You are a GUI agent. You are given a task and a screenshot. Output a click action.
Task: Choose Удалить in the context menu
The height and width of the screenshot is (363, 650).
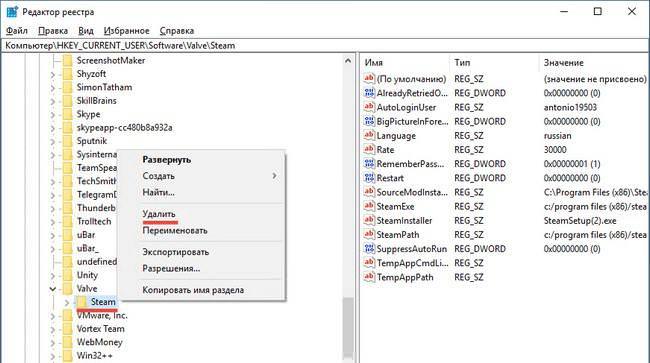click(x=159, y=214)
